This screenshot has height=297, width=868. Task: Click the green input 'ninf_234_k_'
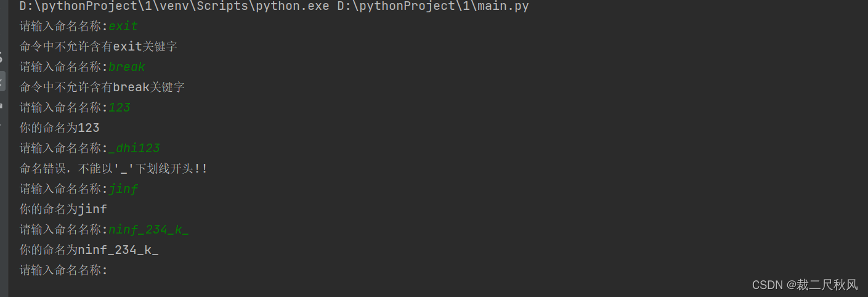click(x=148, y=229)
